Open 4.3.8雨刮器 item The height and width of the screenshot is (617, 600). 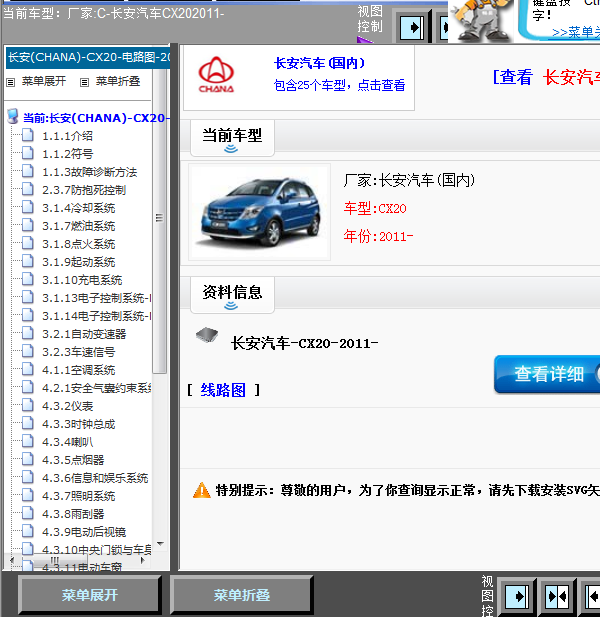[73, 514]
